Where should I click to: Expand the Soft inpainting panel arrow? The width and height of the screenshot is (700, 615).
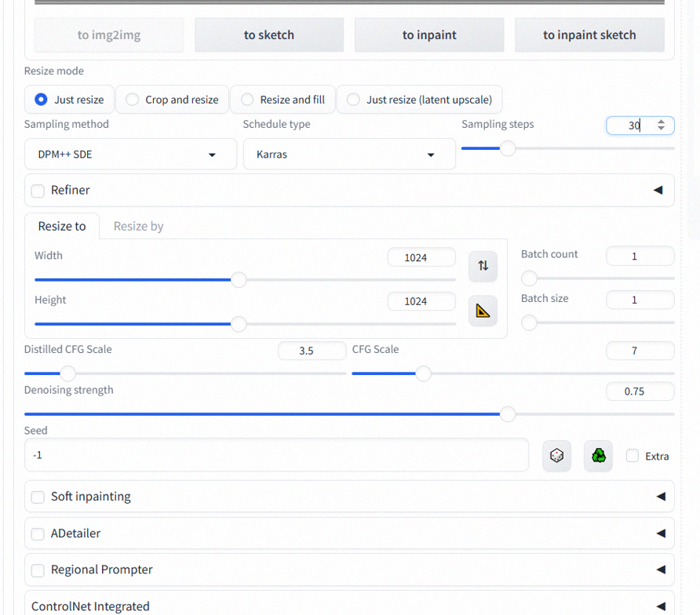pyautogui.click(x=662, y=497)
